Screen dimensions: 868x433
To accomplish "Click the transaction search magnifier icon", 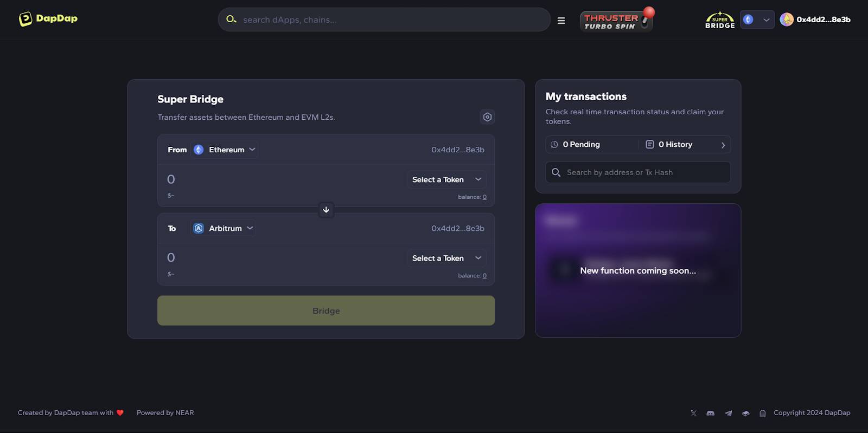I will (556, 172).
